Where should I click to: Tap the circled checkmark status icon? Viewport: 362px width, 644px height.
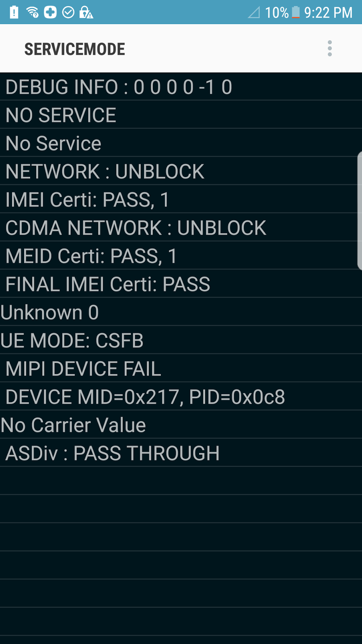(68, 12)
